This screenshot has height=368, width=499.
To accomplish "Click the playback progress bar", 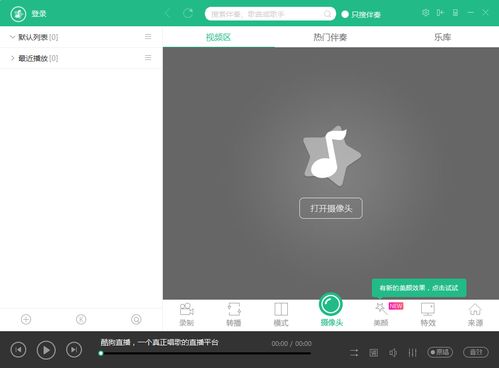I will click(206, 353).
